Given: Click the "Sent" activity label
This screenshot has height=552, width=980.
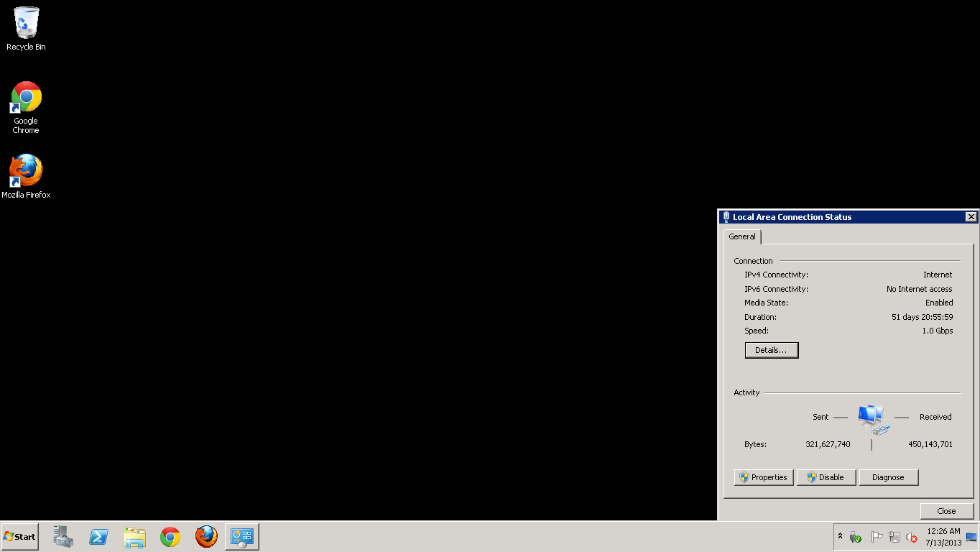Looking at the screenshot, I should coord(820,417).
